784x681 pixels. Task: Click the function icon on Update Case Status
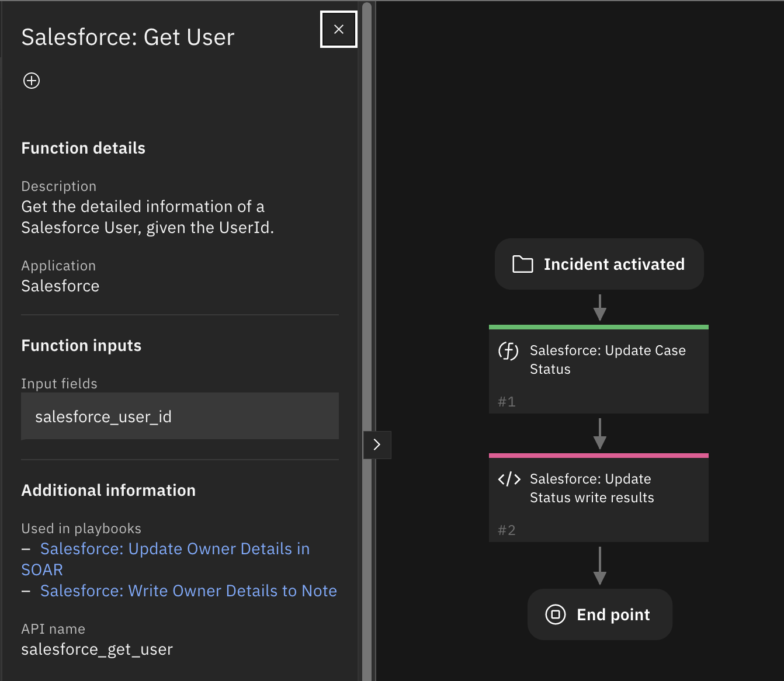tap(508, 351)
